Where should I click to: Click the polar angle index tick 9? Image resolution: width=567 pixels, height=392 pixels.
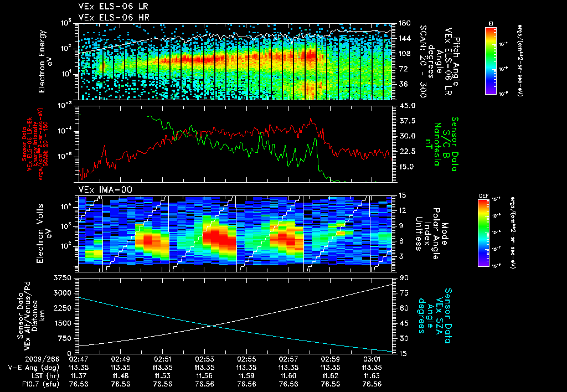tap(401, 226)
